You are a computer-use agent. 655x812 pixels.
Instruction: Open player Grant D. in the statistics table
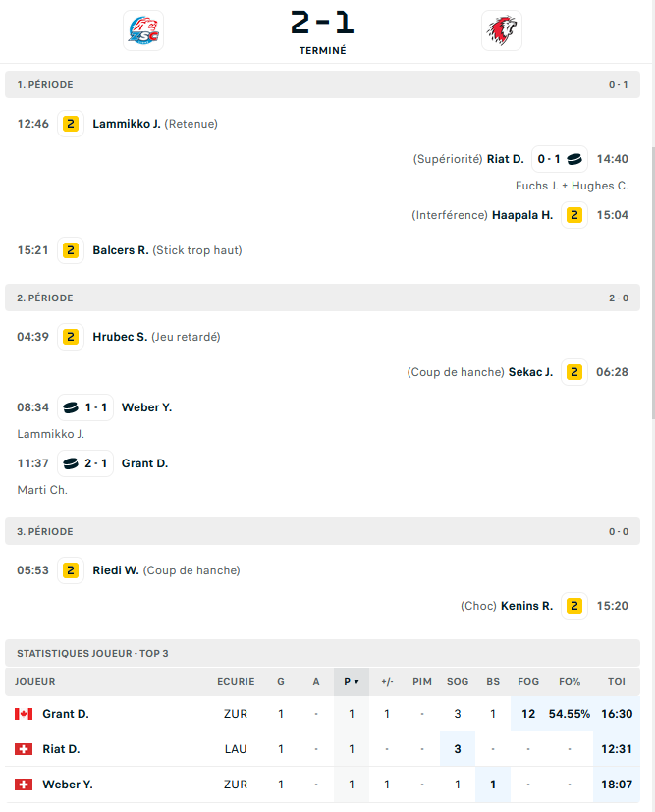coord(66,714)
